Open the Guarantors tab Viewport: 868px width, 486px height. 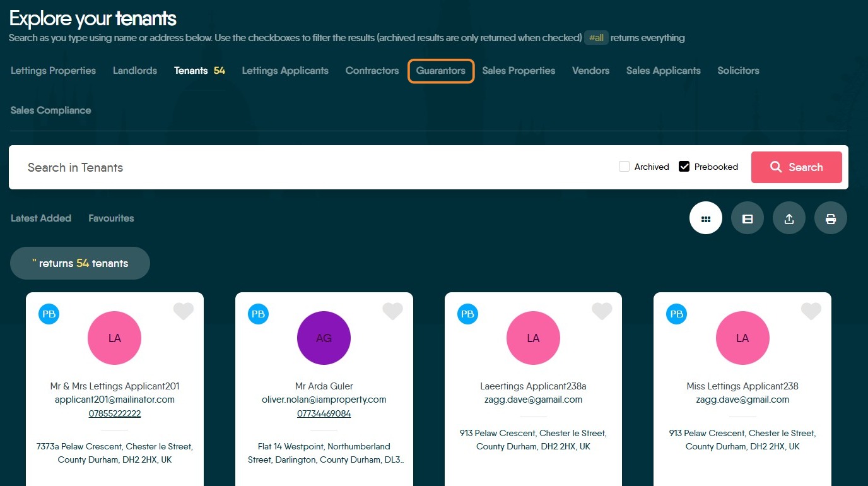coord(441,71)
